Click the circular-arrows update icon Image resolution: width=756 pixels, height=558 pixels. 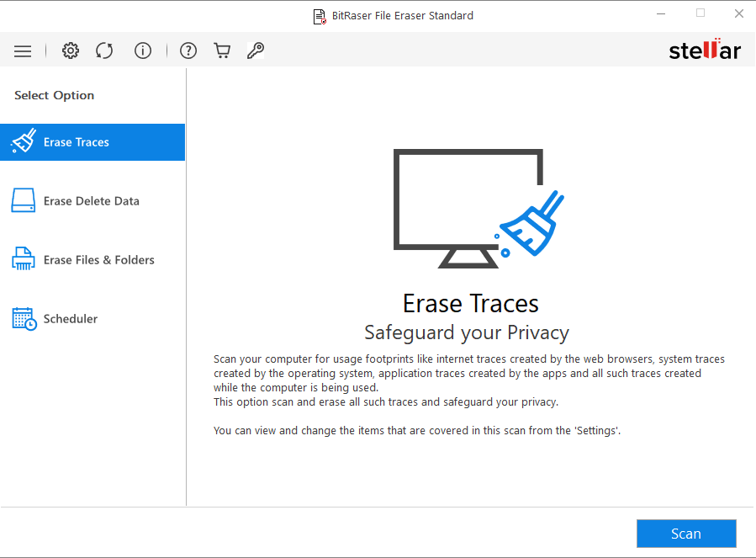click(104, 50)
